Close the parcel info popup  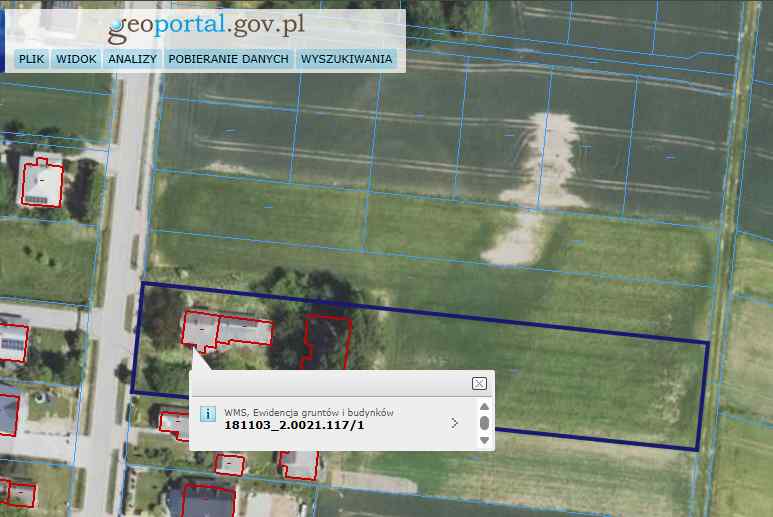479,383
